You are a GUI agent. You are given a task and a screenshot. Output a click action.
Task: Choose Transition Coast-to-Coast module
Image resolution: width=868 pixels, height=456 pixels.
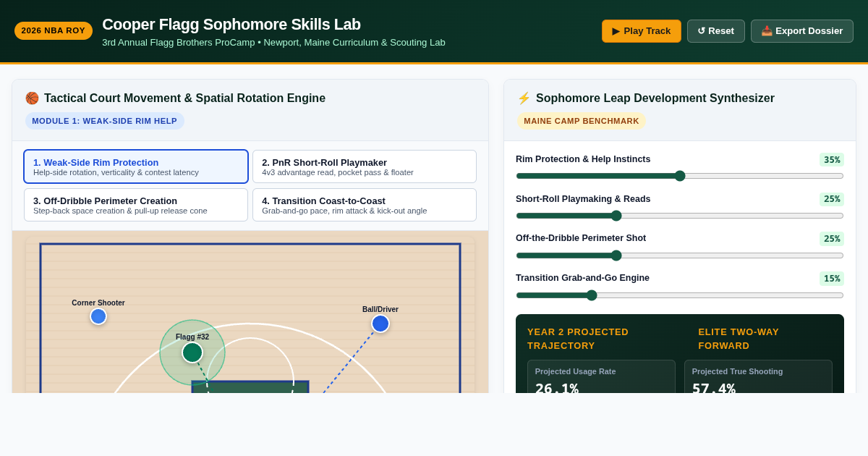(x=365, y=205)
